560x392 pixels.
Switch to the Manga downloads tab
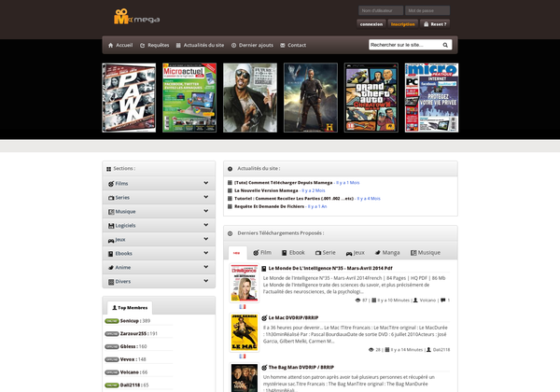point(387,253)
